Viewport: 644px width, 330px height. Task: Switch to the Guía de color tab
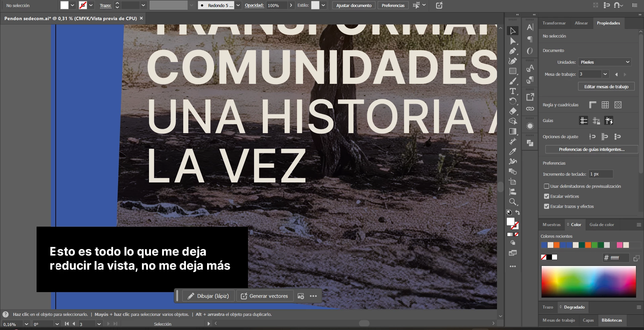602,225
